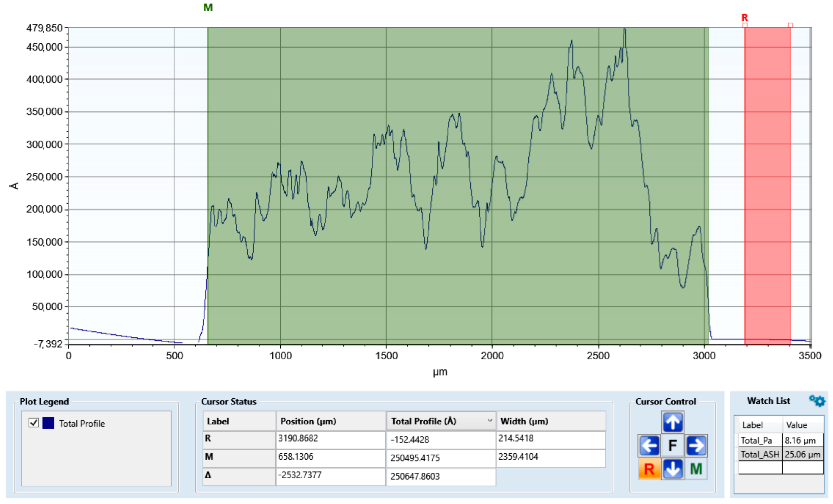Image resolution: width=833 pixels, height=504 pixels.
Task: Click the up arrow cursor control button
Action: pos(673,422)
